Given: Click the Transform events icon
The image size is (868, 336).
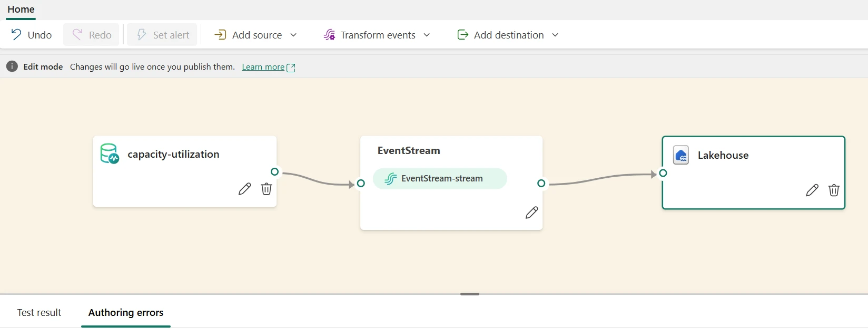Looking at the screenshot, I should coord(329,35).
